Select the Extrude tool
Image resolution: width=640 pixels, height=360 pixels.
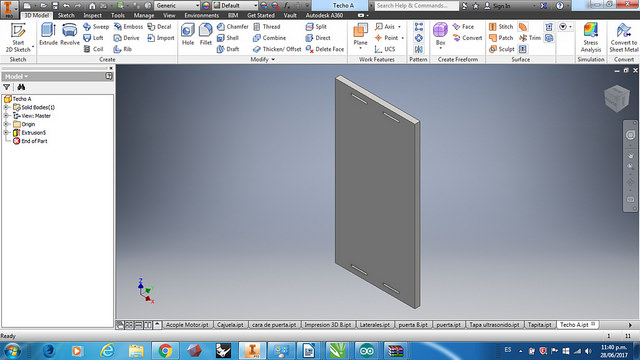coord(48,34)
